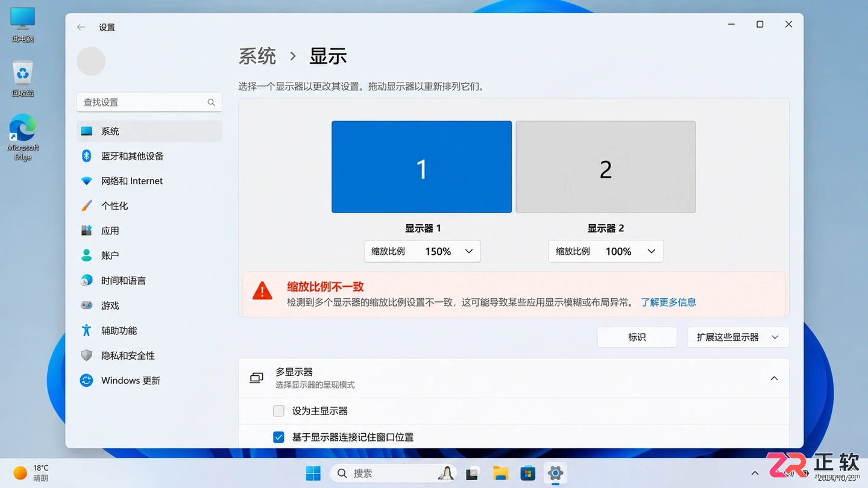Go back with the arrow icon
This screenshot has width=868, height=488.
pyautogui.click(x=81, y=27)
